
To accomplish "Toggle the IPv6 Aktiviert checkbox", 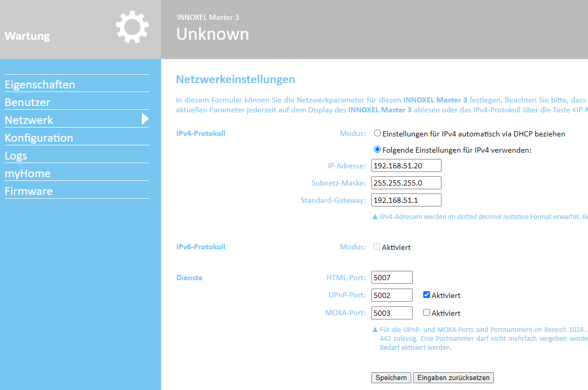I will 377,247.
